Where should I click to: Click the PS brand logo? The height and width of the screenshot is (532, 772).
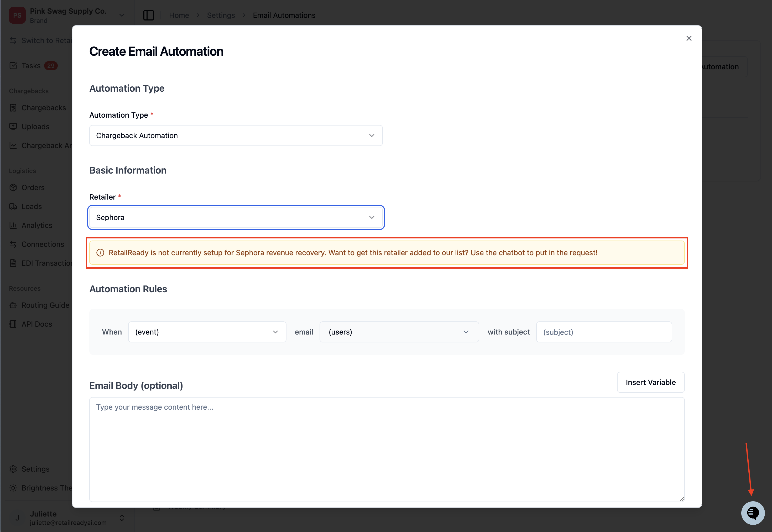click(17, 15)
